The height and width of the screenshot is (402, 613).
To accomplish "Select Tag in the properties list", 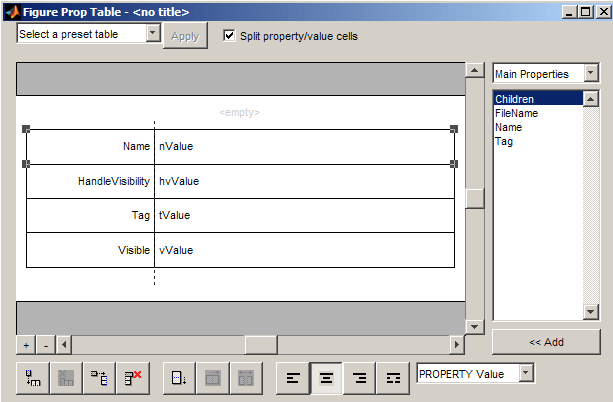I will point(538,141).
